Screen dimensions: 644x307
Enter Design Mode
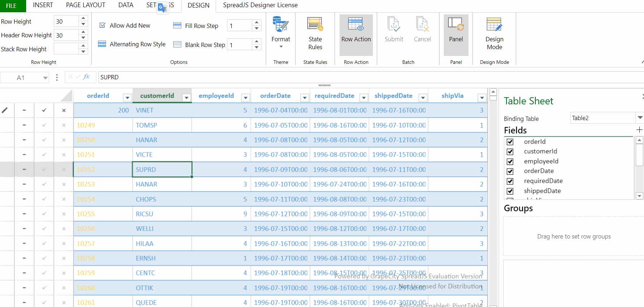pos(494,33)
